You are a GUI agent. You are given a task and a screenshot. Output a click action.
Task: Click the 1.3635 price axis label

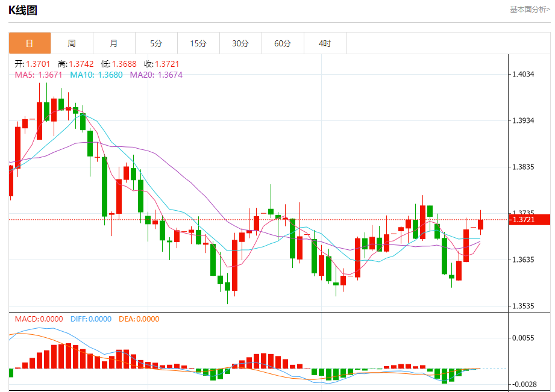point(523,260)
